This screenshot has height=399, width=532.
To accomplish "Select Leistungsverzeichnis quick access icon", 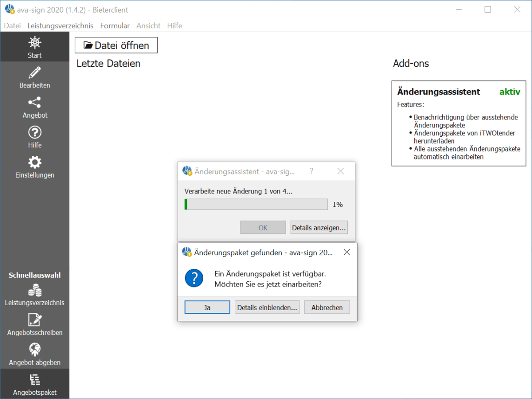I will pyautogui.click(x=34, y=290).
